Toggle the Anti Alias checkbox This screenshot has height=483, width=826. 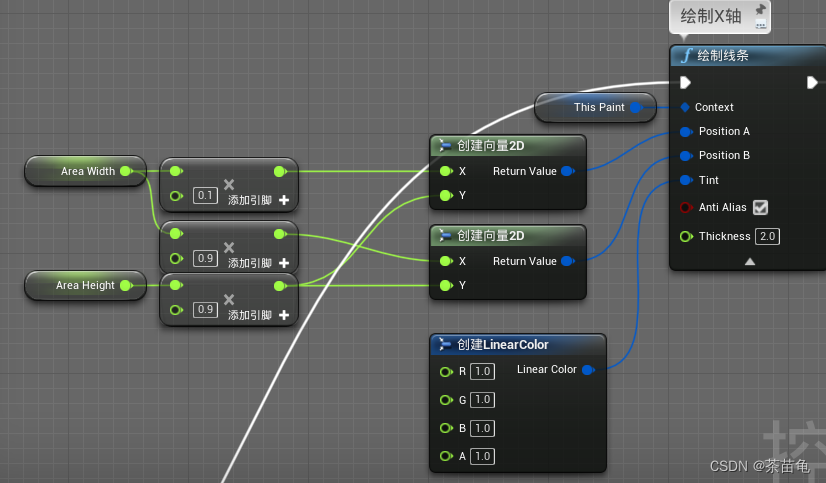[760, 208]
